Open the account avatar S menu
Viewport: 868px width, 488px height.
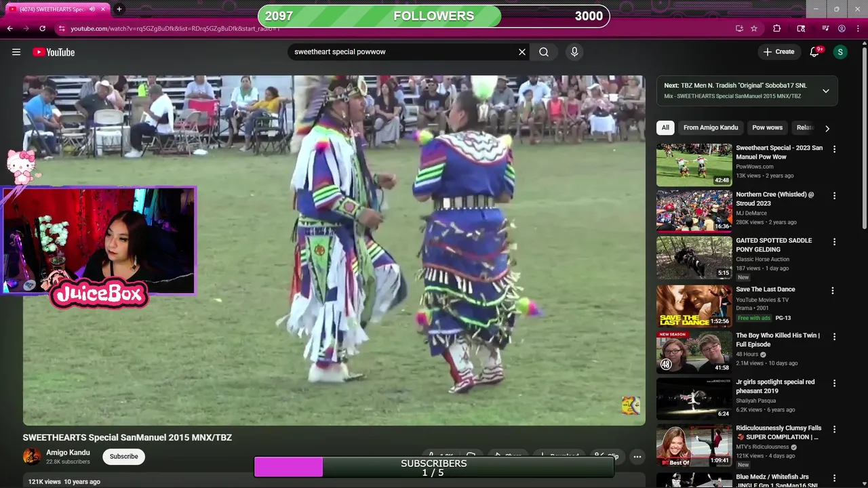[x=840, y=52]
